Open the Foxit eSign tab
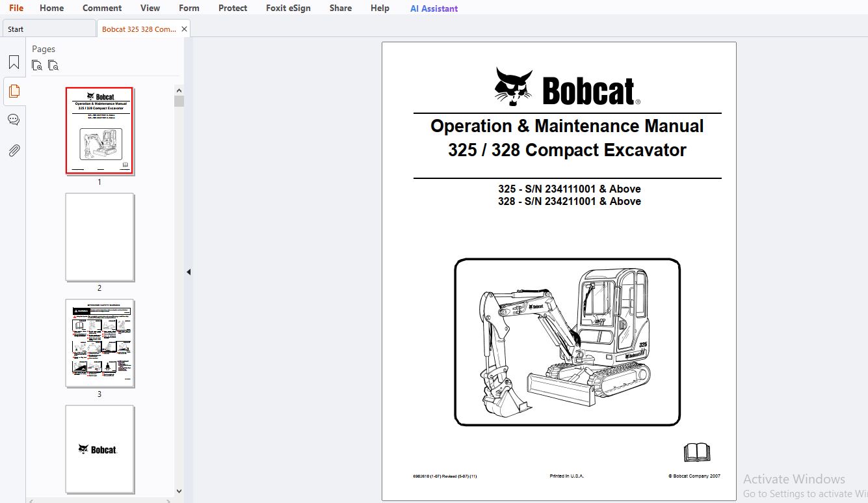The height and width of the screenshot is (503, 868). coord(288,8)
